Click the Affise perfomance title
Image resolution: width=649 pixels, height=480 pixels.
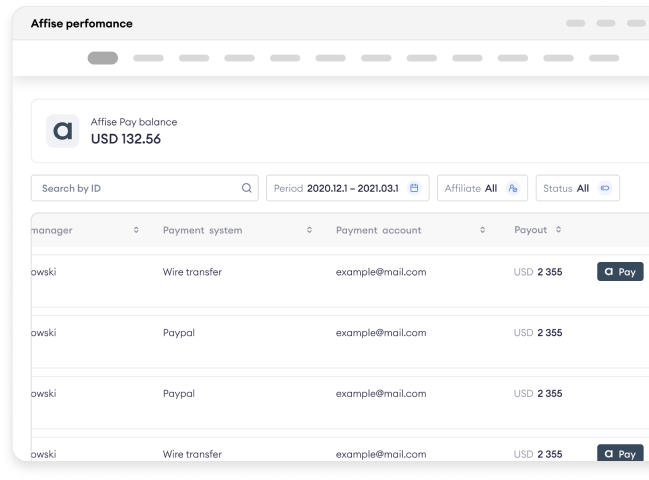pyautogui.click(x=82, y=24)
